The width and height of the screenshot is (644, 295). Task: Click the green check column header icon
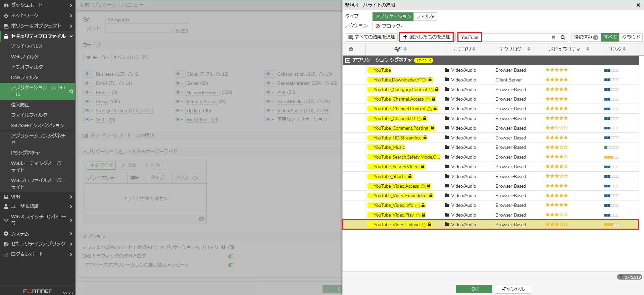(351, 49)
